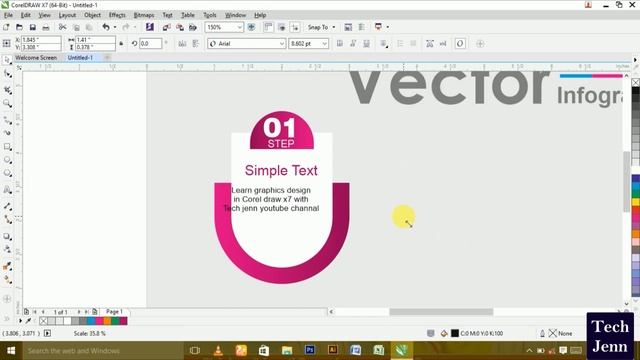Select the Artistic Media tool
This screenshot has width=640, height=360.
click(7, 133)
